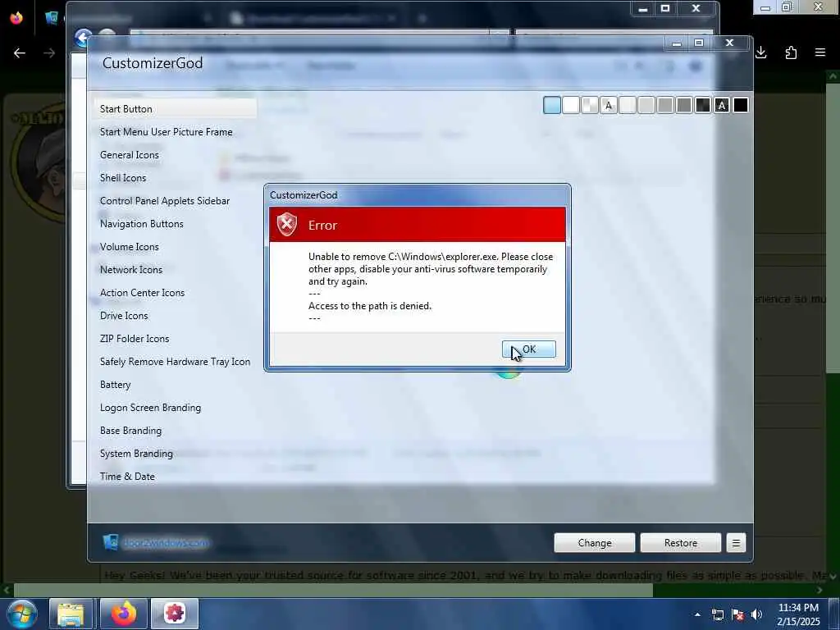Select System Branding entry
Screen dimensions: 840x630
(136, 454)
